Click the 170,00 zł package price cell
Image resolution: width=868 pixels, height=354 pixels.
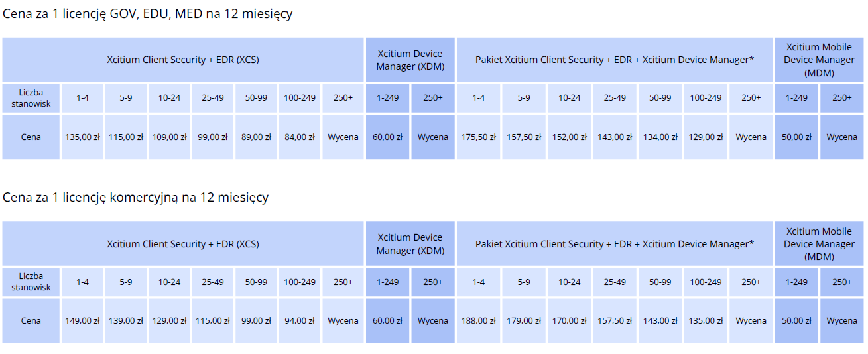(x=569, y=321)
